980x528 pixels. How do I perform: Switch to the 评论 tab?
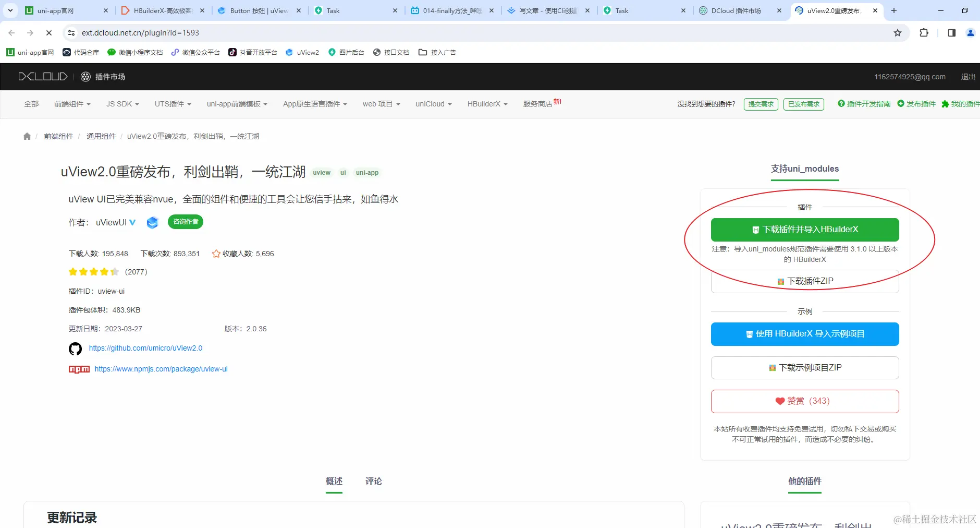374,481
